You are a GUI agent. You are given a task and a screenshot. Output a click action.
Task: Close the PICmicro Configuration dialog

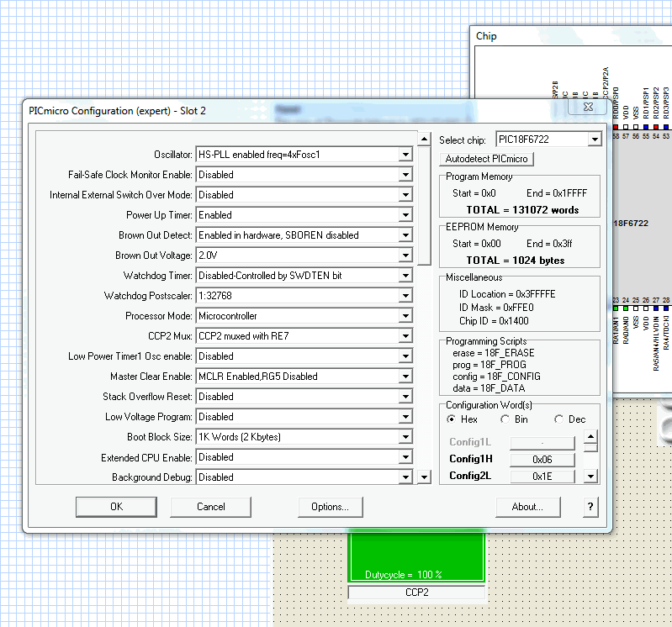(588, 107)
